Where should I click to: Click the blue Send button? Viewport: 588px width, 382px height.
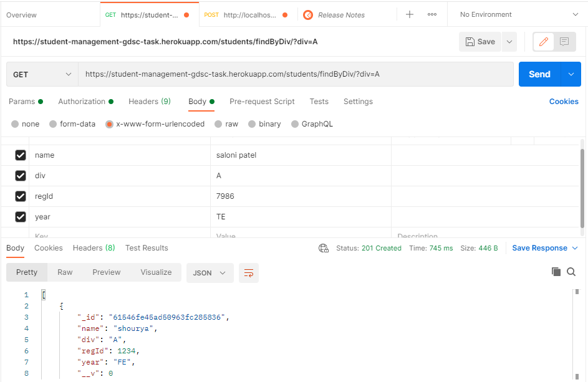(539, 74)
